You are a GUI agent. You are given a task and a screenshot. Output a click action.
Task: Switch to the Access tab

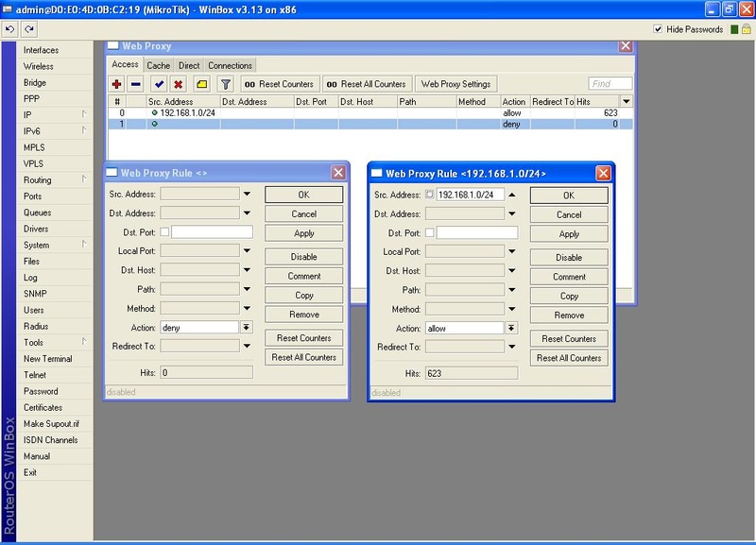[x=125, y=64]
